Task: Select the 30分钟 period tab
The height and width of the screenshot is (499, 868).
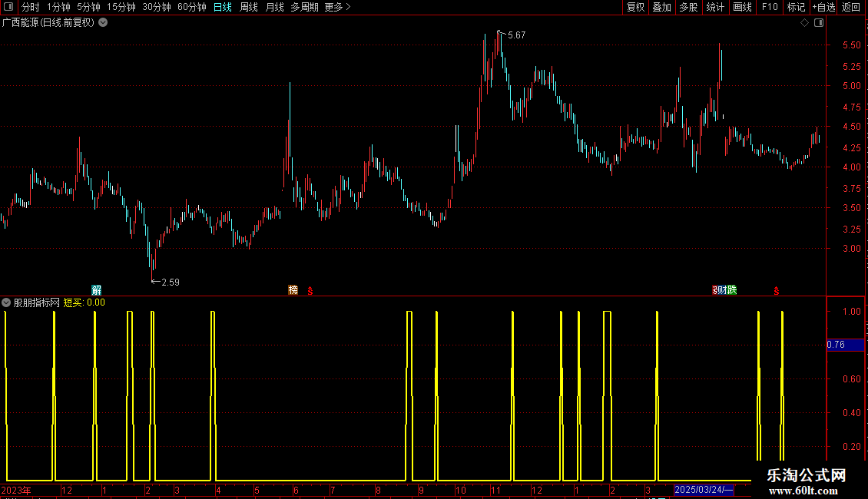Action: [x=157, y=7]
